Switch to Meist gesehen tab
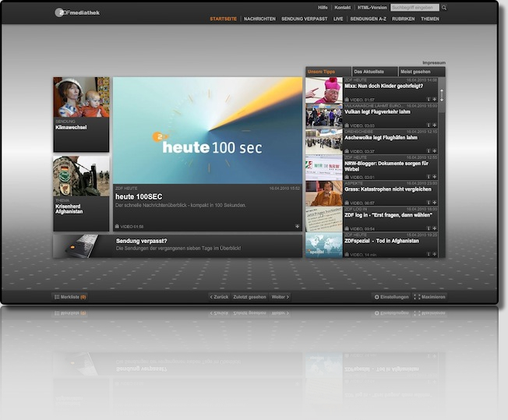The height and width of the screenshot is (420, 508). coord(422,72)
